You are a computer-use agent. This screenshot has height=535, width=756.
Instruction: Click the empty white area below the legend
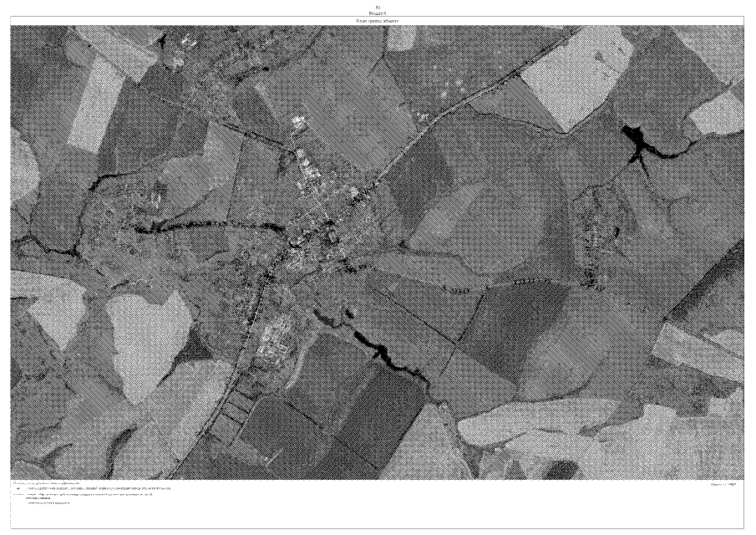click(x=378, y=520)
